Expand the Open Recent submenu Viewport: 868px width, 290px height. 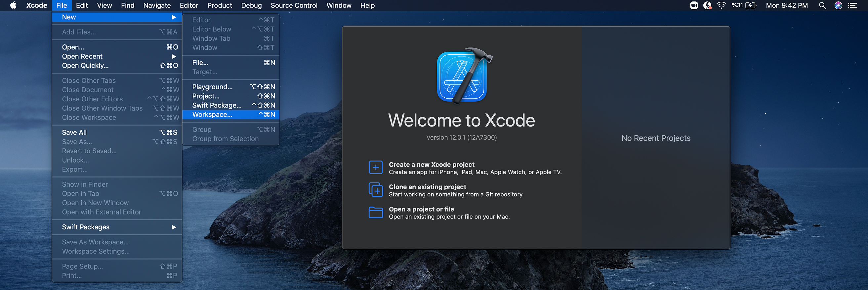(117, 56)
